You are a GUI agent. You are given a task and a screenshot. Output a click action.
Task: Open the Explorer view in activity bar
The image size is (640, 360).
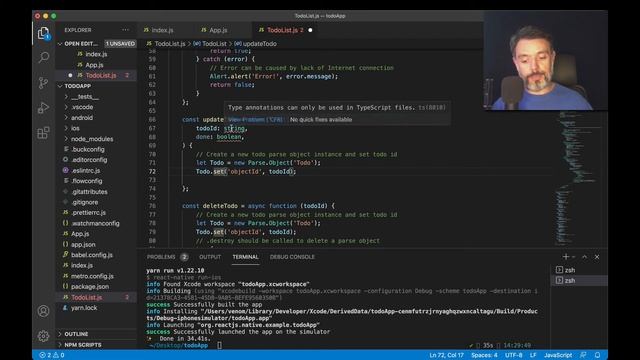[43, 33]
